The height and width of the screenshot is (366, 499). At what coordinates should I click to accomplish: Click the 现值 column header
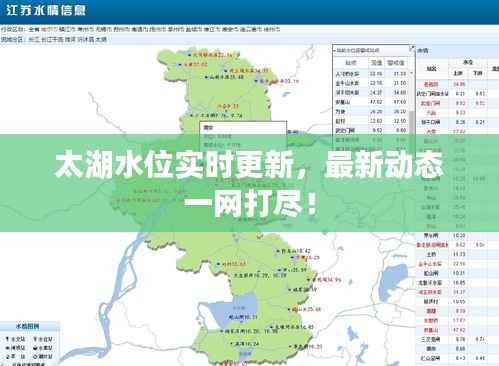coord(376,63)
